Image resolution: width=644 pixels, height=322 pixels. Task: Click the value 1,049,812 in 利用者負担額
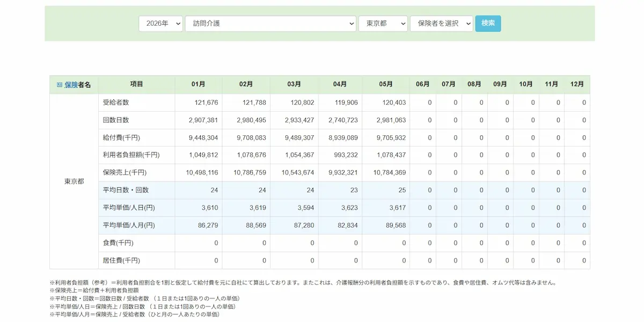point(203,155)
